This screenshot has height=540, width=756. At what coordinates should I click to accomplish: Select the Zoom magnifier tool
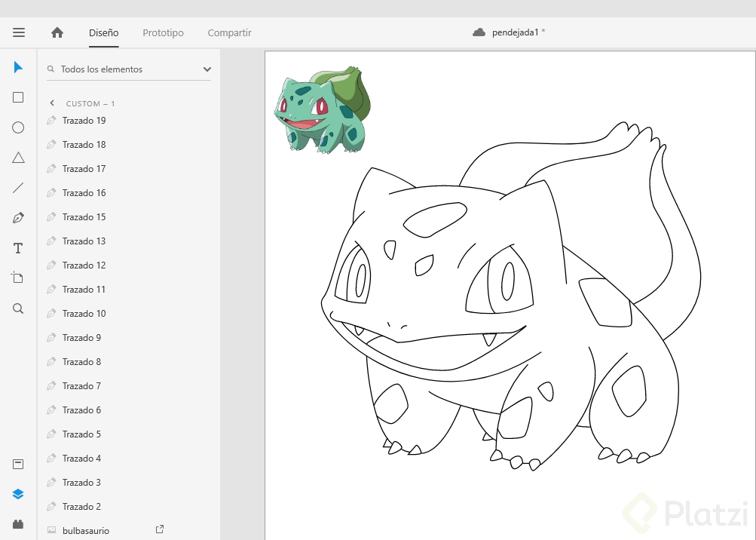(x=18, y=308)
